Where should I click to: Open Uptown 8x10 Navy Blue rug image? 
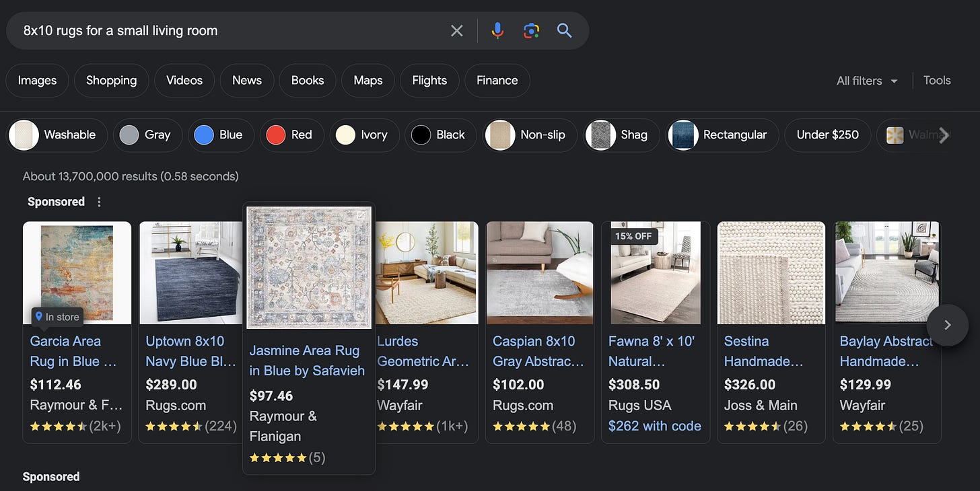(190, 272)
